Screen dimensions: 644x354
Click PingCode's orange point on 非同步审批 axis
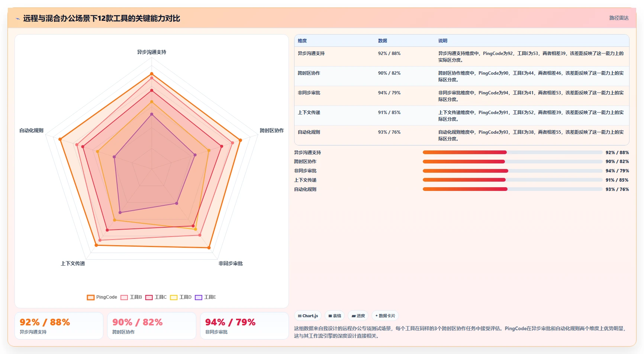(x=209, y=247)
